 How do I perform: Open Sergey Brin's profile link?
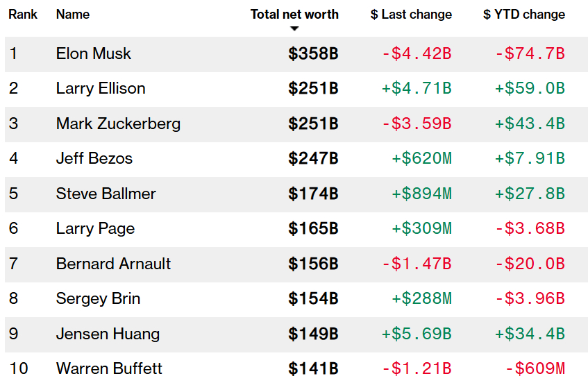tap(98, 298)
